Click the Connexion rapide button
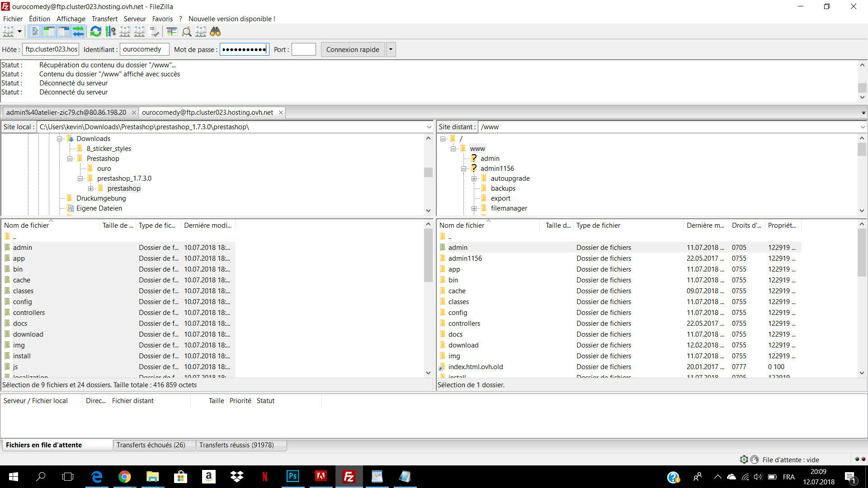The image size is (868, 488). (353, 50)
